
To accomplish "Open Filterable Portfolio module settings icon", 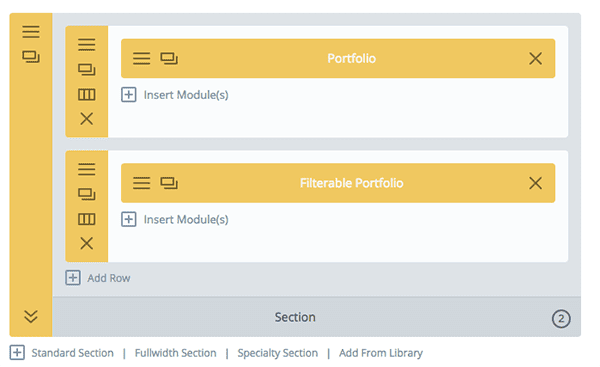I will point(142,183).
